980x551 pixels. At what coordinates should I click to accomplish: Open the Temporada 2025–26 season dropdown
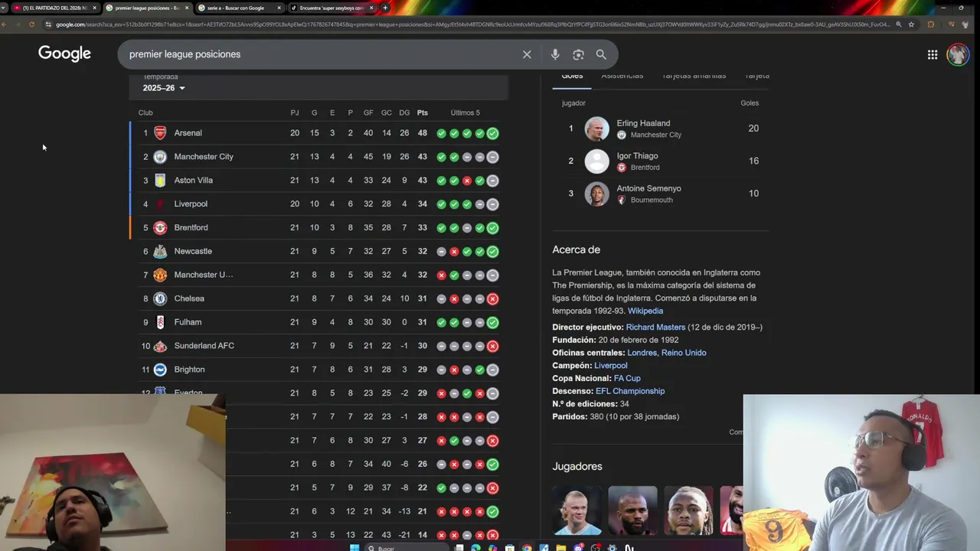click(164, 88)
